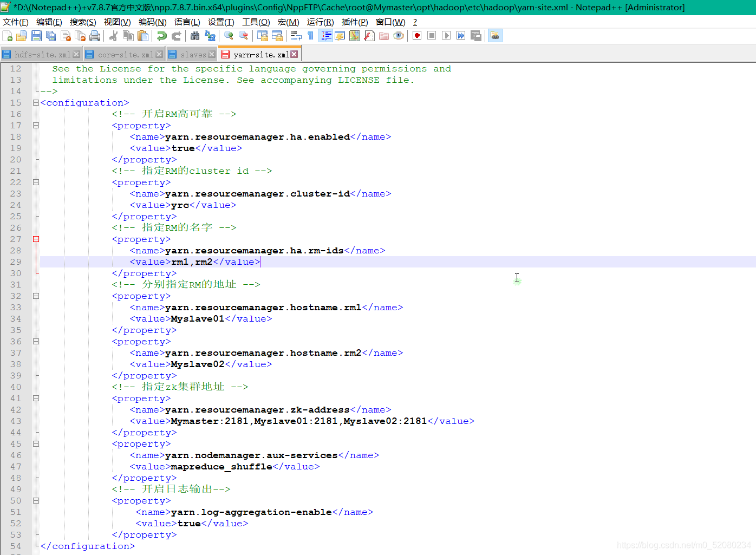Click the Save recorded macro icon
Screen dimensions: 756x555
476,36
